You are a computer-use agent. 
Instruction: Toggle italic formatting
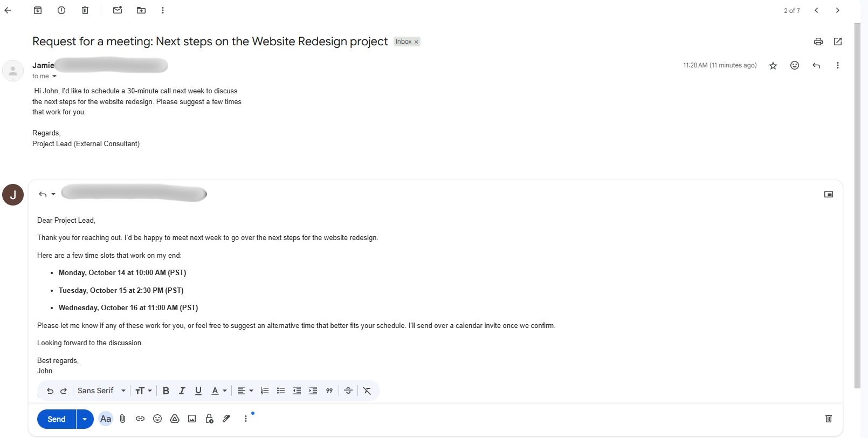click(x=182, y=391)
